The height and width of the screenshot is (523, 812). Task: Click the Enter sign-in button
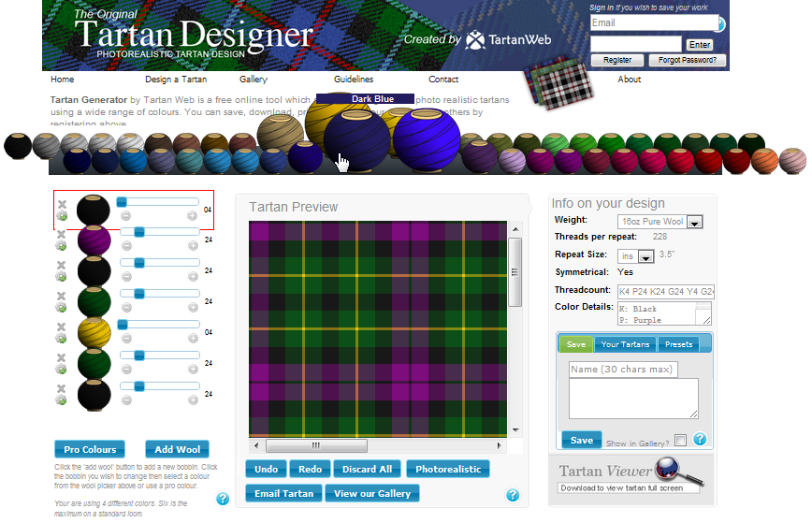700,45
